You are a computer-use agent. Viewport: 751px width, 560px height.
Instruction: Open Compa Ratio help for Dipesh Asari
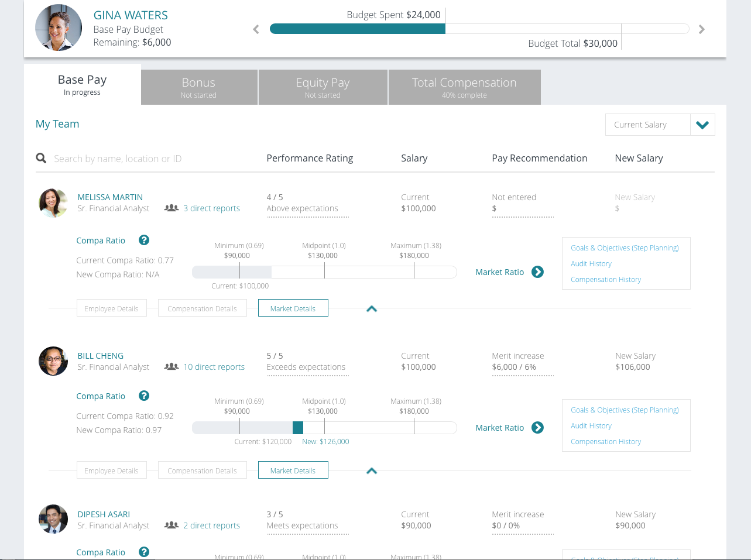click(x=144, y=552)
